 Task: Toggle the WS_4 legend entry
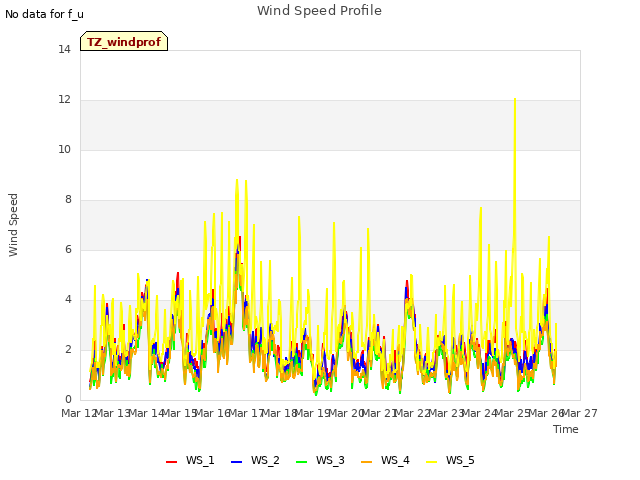(385, 460)
